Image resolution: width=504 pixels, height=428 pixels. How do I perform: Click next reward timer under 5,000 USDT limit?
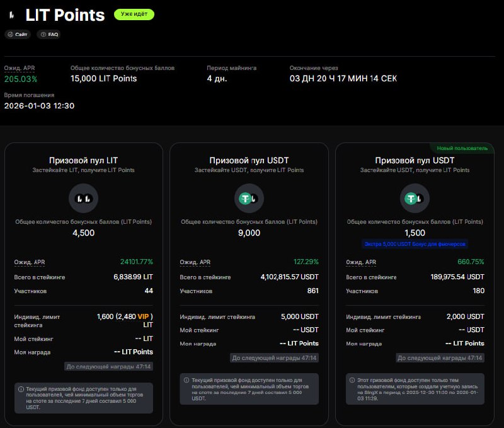274,358
